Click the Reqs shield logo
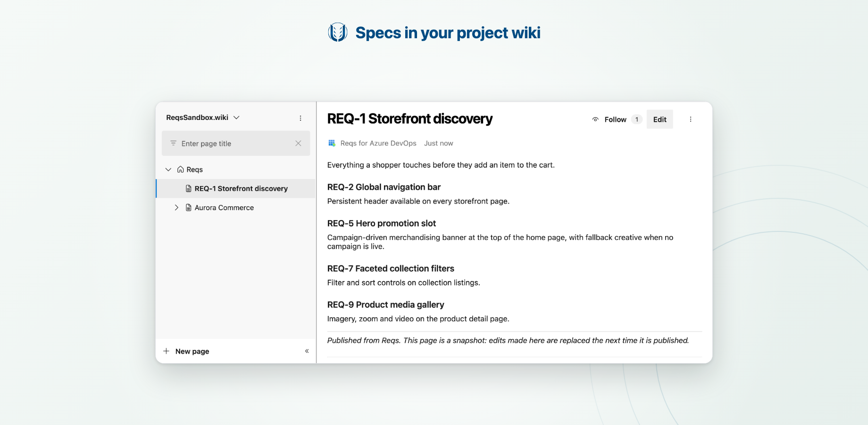The width and height of the screenshot is (868, 425). [x=338, y=33]
